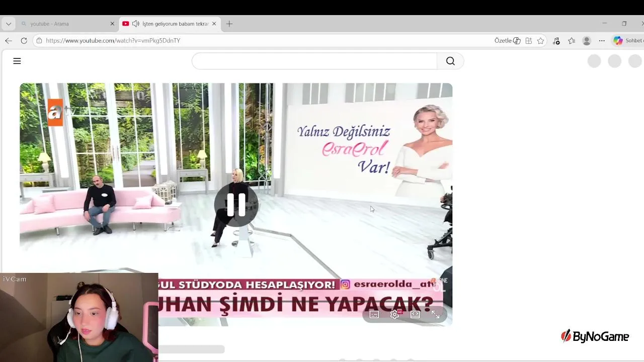Open the browser profile avatar

(x=587, y=41)
